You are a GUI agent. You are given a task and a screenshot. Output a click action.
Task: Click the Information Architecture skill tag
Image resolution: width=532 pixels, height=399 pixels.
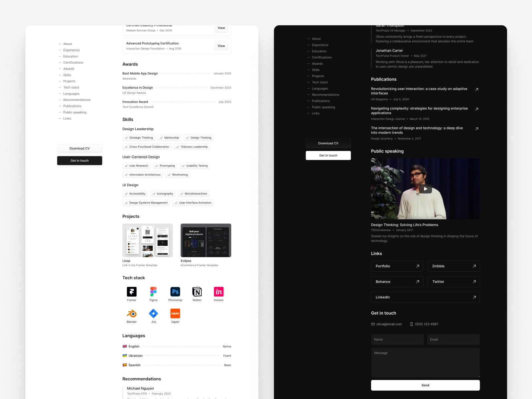[x=143, y=175]
